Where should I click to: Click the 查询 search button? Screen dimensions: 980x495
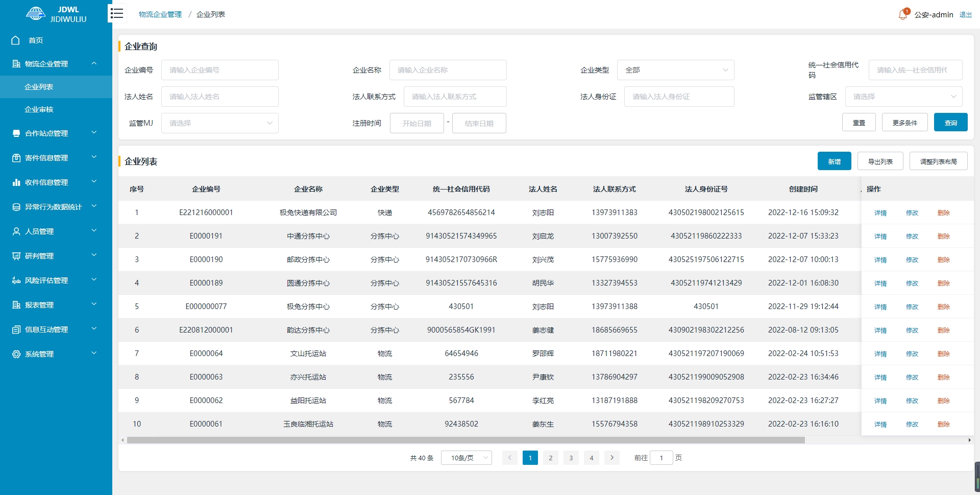(950, 123)
